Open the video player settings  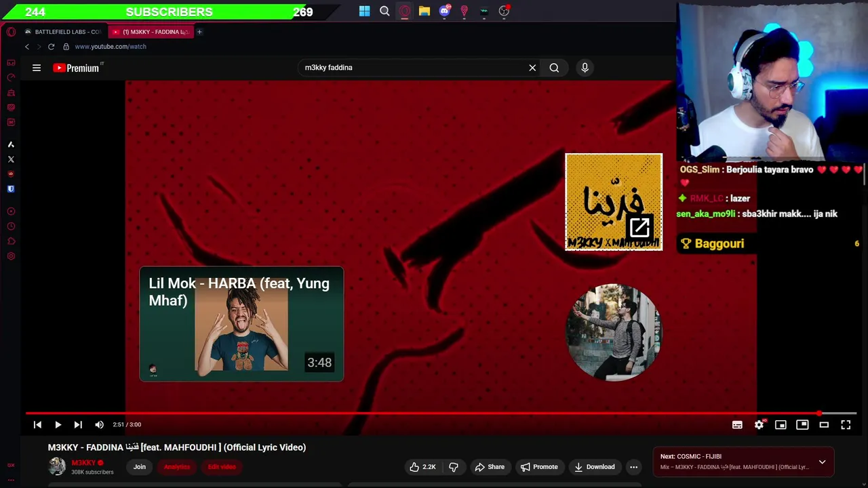pos(759,425)
